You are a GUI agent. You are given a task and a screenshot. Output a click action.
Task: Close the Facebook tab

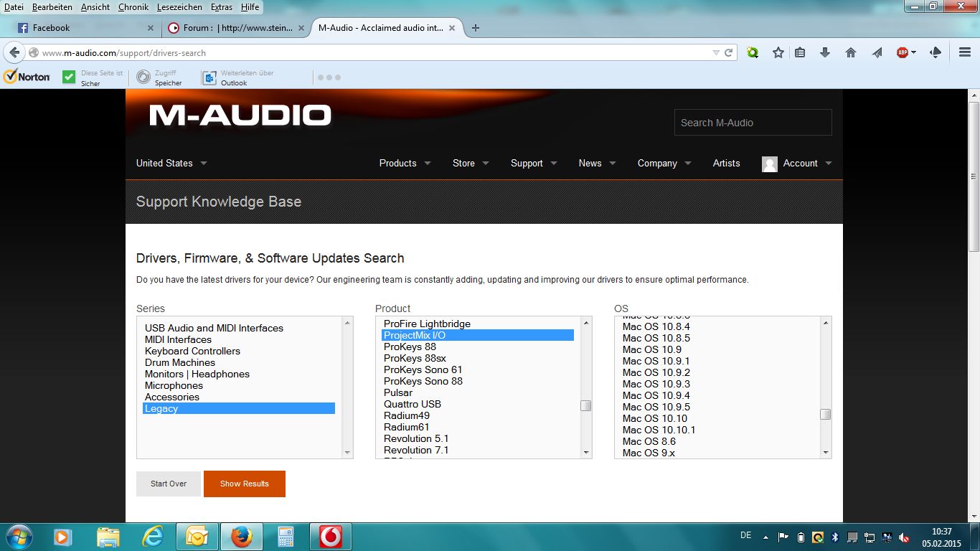[x=151, y=28]
